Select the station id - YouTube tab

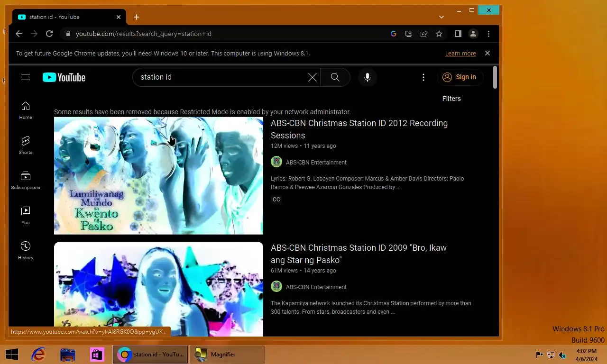(x=69, y=17)
